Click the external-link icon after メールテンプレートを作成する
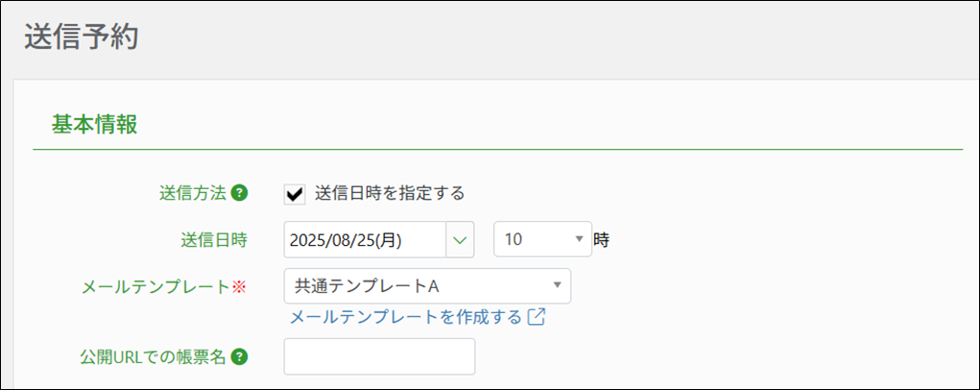This screenshot has width=980, height=390. [x=537, y=317]
